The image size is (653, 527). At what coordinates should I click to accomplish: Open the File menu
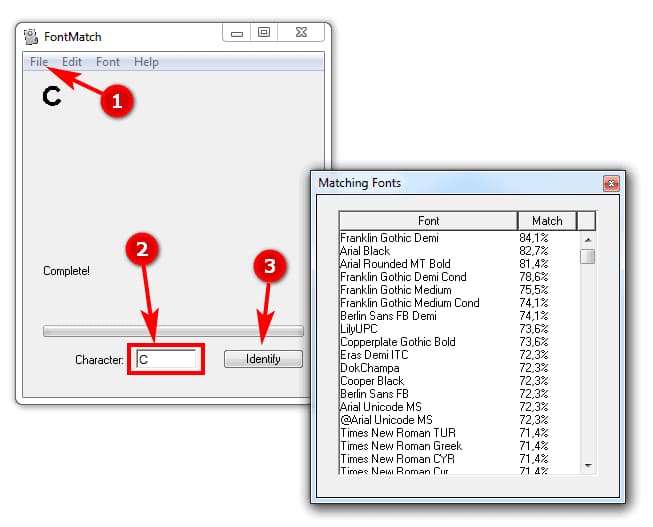pos(39,62)
